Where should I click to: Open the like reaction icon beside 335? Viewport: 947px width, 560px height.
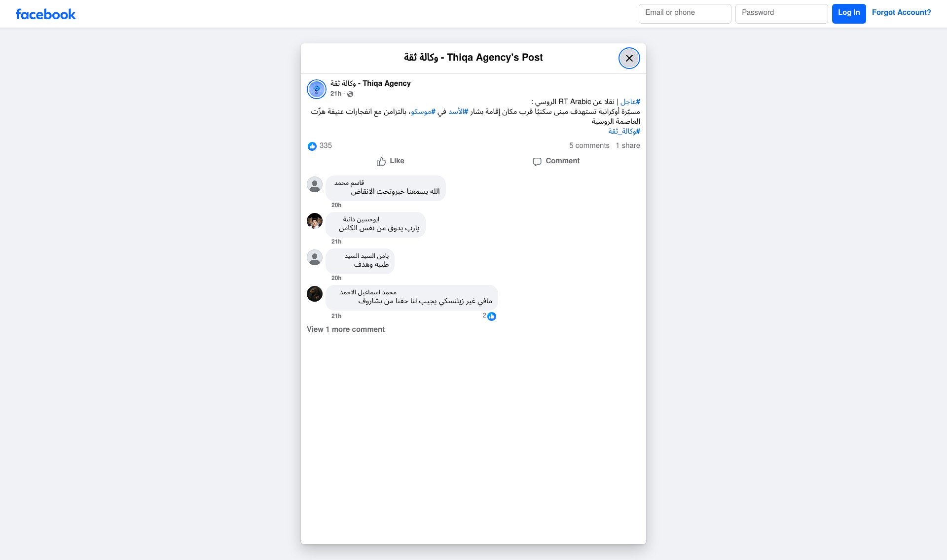click(312, 146)
